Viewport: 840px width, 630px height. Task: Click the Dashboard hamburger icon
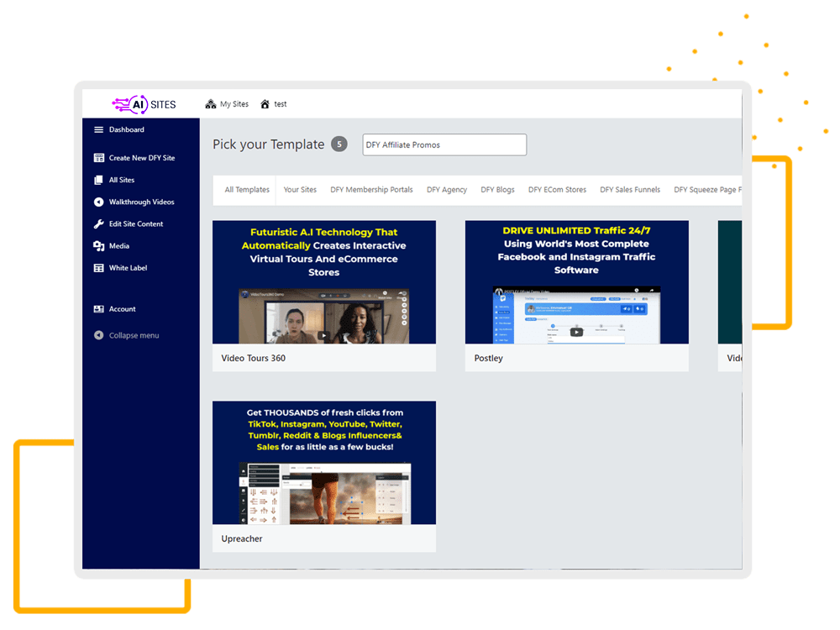(x=98, y=129)
